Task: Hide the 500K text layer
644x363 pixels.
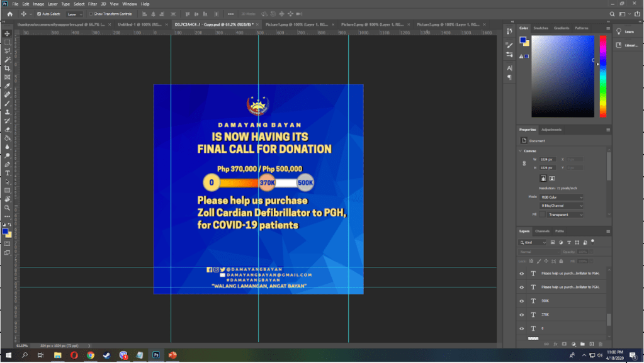Action: point(521,301)
